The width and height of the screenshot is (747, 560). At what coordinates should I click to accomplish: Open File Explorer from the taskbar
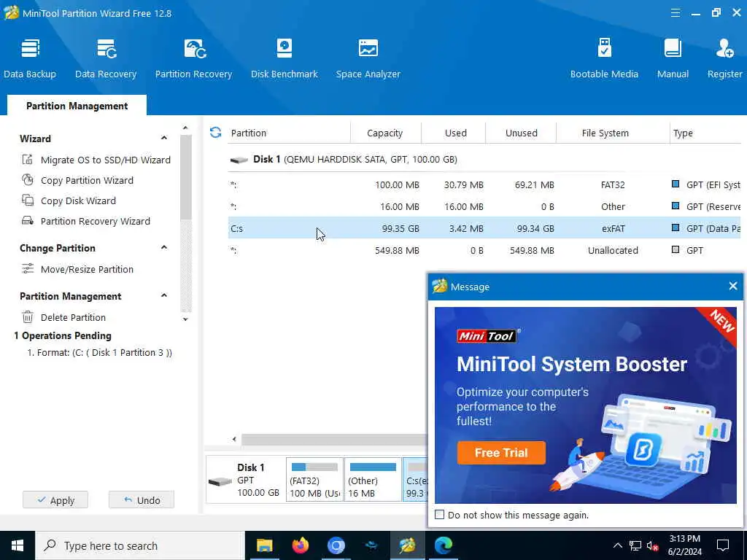click(x=264, y=545)
